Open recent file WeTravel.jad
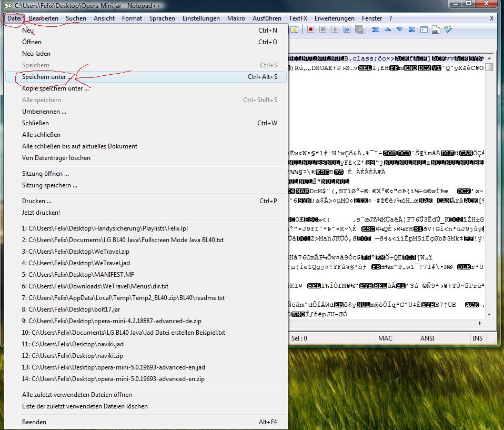Screen dimensions: 504x430 click(x=146, y=263)
